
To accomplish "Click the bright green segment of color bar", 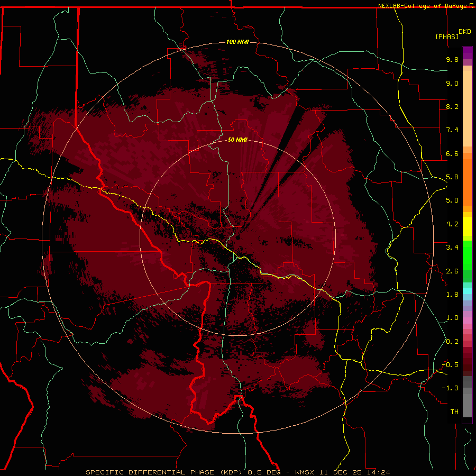I will 467,255.
